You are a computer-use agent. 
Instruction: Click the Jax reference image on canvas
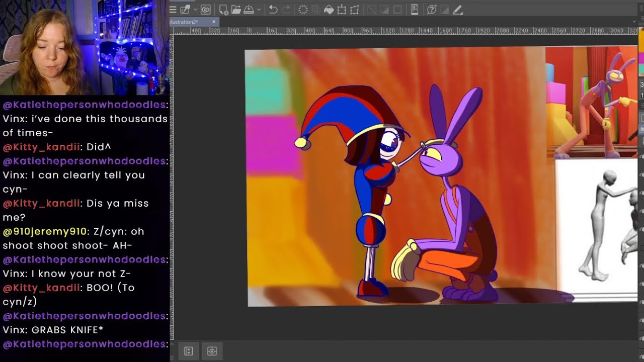[591, 102]
